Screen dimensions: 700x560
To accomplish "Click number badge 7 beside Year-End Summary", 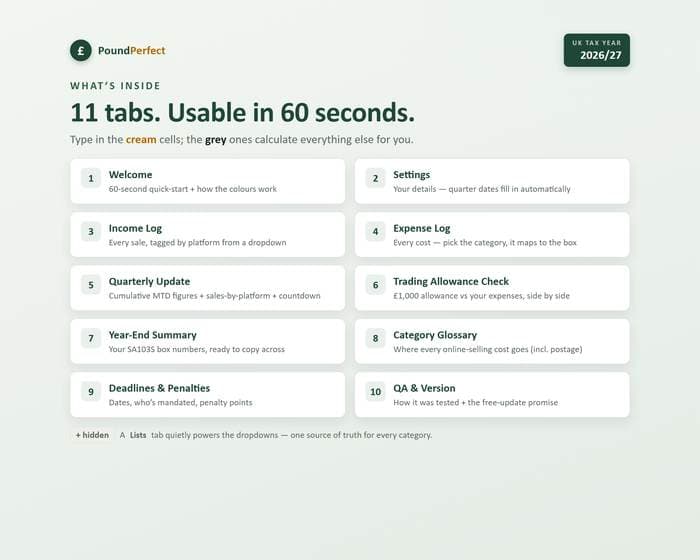I will pos(91,338).
